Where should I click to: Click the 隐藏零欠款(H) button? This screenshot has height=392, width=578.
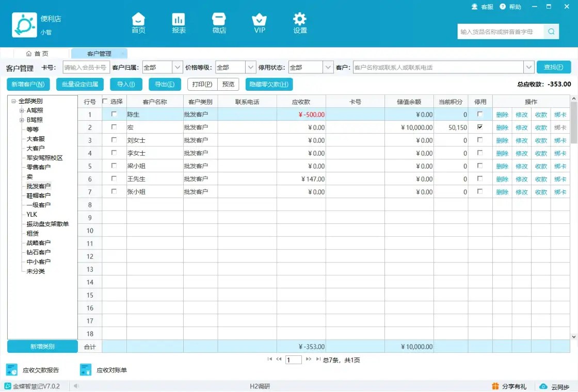[x=269, y=84]
